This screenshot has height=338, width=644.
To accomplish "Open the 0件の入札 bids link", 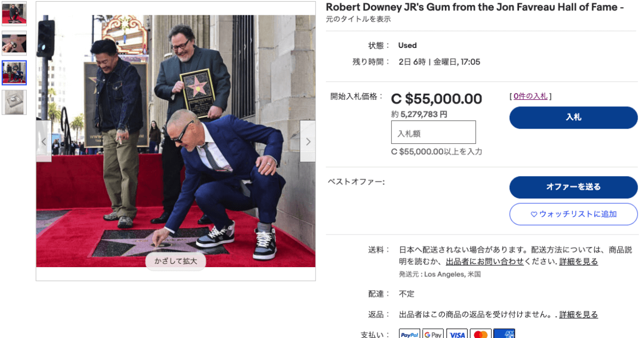I will [530, 96].
